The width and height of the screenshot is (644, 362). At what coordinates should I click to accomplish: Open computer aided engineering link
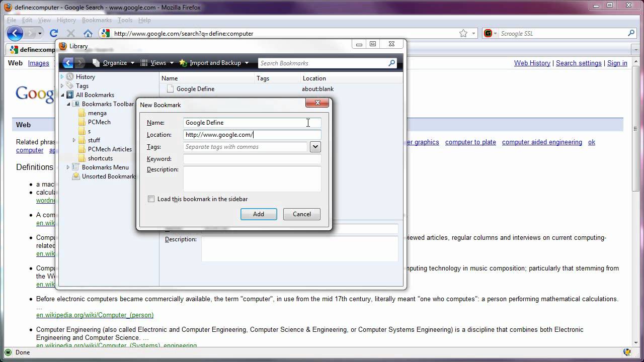[542, 142]
